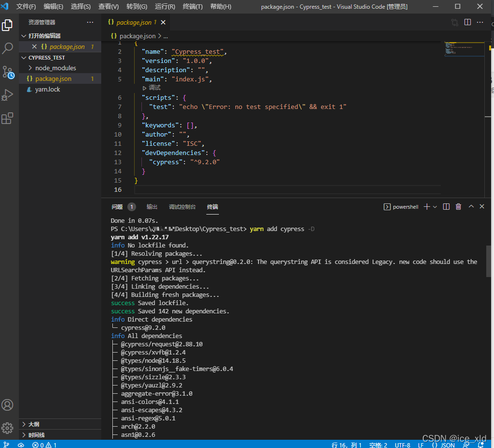This screenshot has width=494, height=448.
Task: Split the editor to the right
Action: [x=467, y=22]
